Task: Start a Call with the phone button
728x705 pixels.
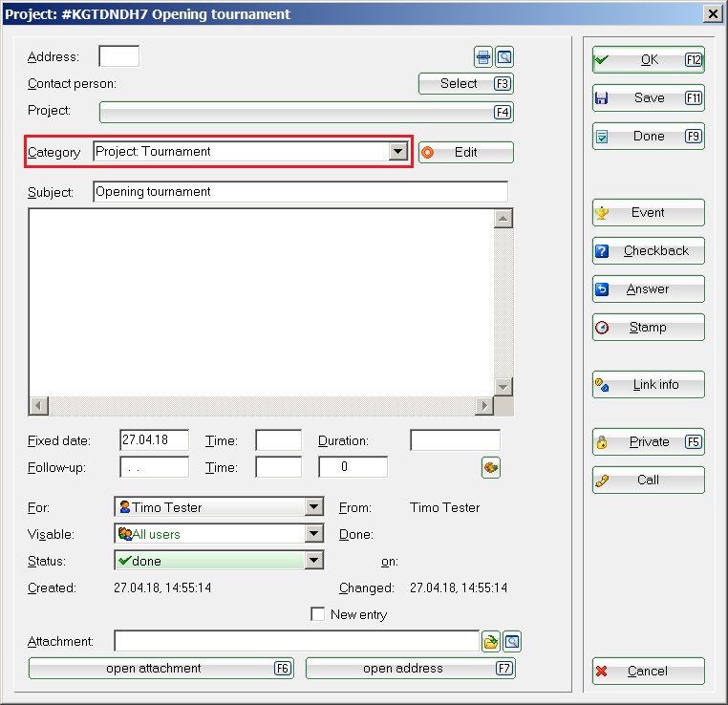Action: tap(648, 481)
